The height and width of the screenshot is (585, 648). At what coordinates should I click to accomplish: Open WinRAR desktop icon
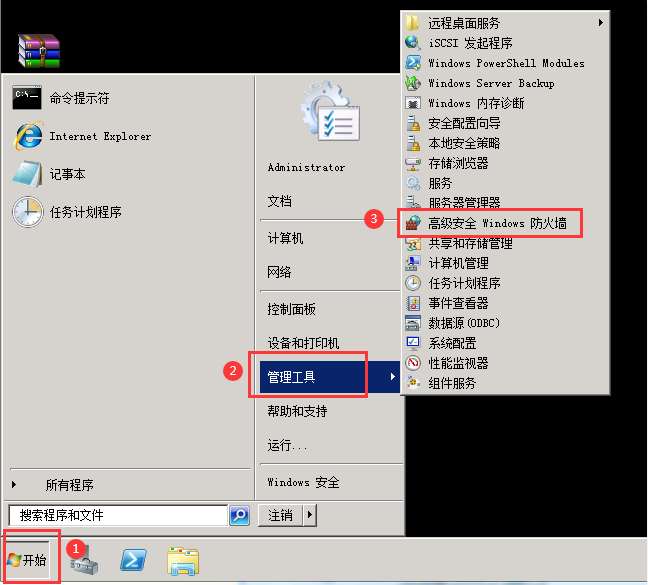[x=39, y=50]
